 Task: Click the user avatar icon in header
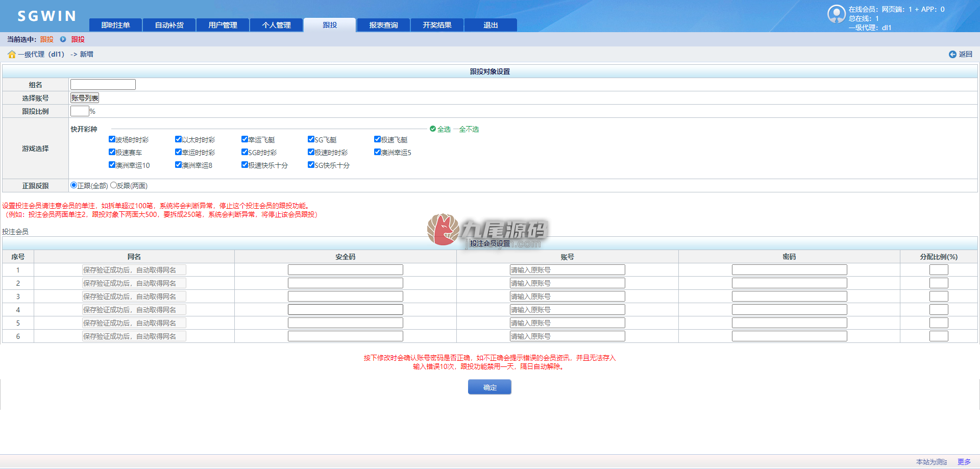tap(837, 14)
